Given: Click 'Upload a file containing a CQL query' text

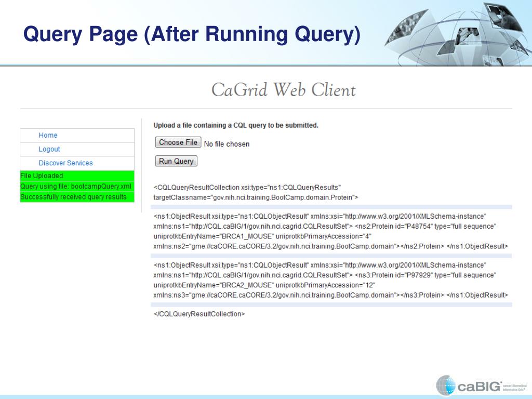Looking at the screenshot, I should [236, 125].
